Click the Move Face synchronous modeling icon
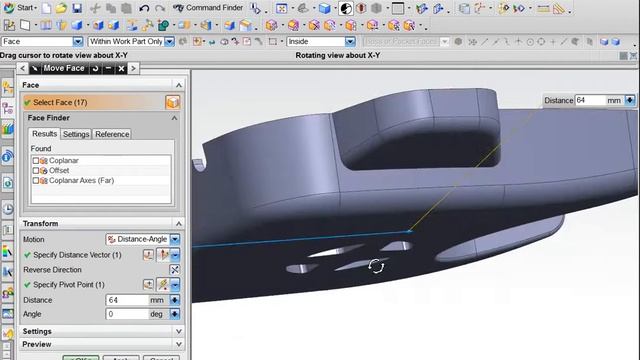The image size is (640, 360). tap(272, 25)
